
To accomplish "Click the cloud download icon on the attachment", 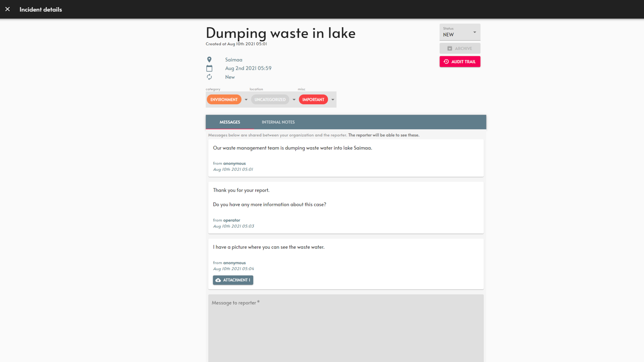I will (x=218, y=280).
